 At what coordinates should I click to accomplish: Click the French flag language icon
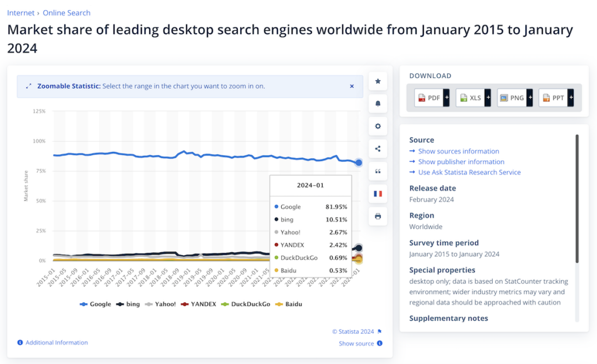pyautogui.click(x=378, y=193)
